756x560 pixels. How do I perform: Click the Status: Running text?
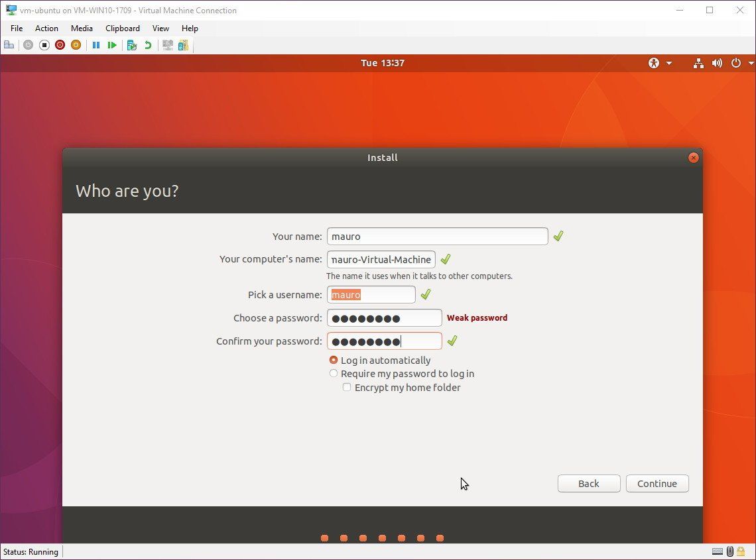[x=31, y=552]
